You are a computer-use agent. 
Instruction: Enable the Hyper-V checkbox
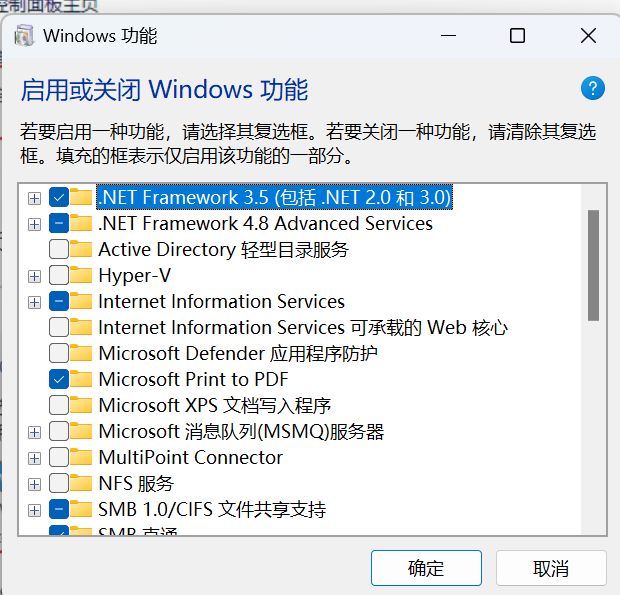(x=59, y=275)
